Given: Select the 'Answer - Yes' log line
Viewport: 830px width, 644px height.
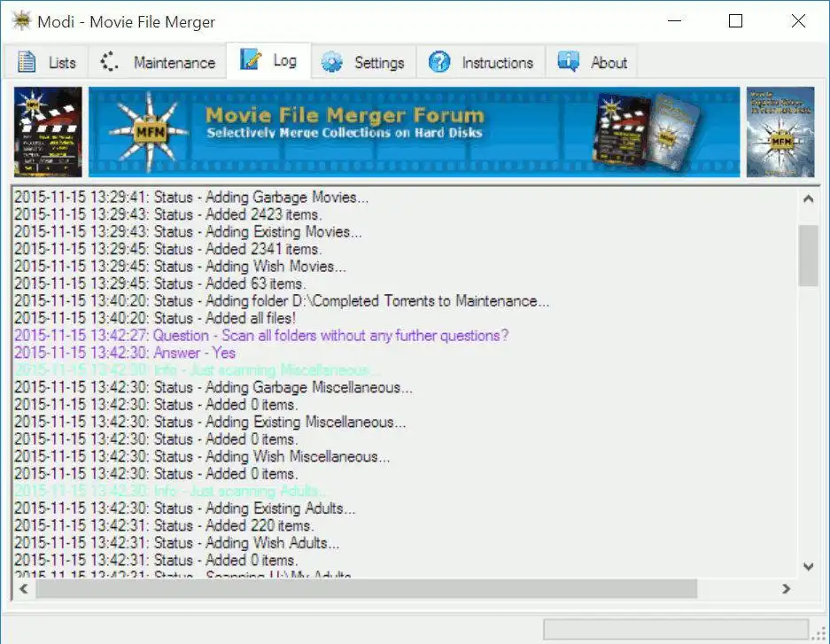Looking at the screenshot, I should click(125, 353).
